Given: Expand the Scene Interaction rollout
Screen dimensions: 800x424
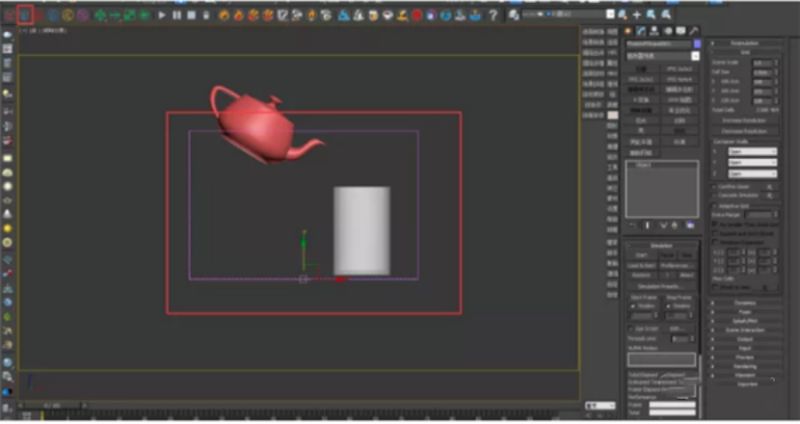Looking at the screenshot, I should click(x=744, y=330).
